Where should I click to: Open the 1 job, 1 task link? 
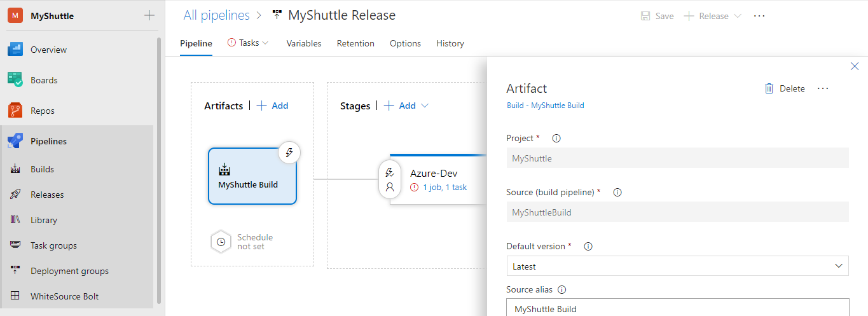point(444,187)
